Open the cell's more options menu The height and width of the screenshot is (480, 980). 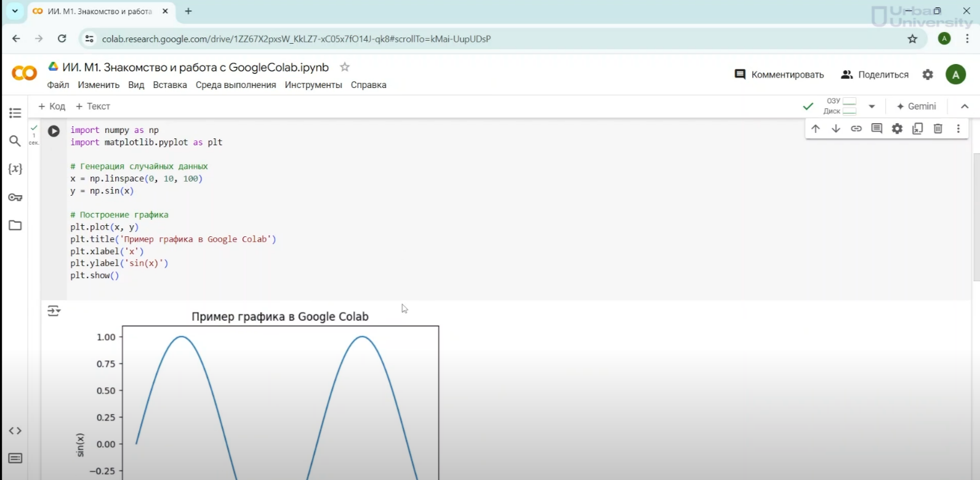(958, 129)
